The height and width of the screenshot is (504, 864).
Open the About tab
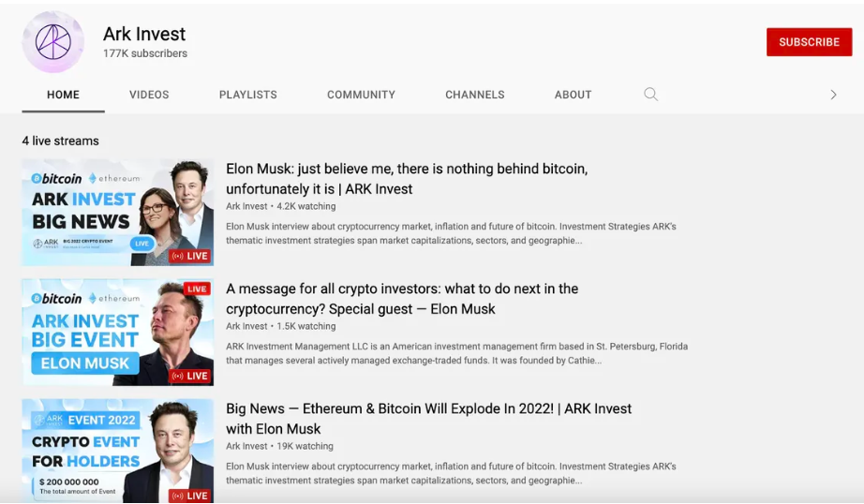point(574,95)
